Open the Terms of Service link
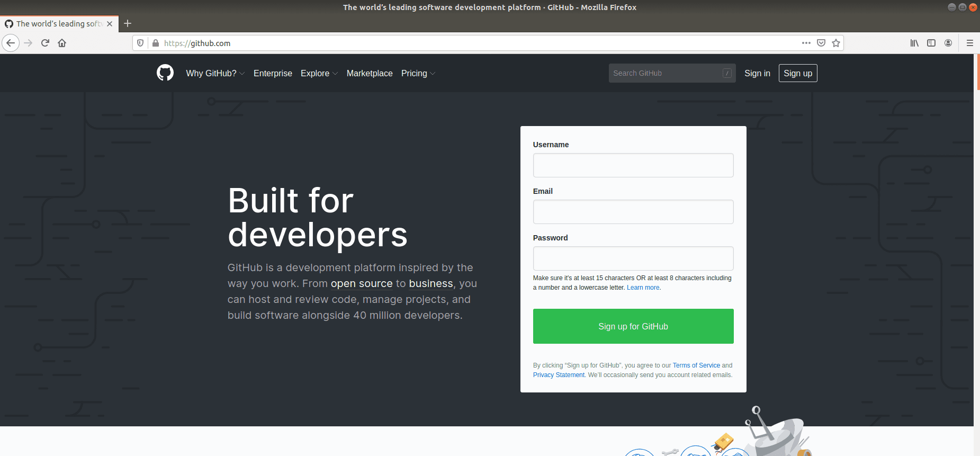Viewport: 980px width, 456px height. (x=696, y=365)
